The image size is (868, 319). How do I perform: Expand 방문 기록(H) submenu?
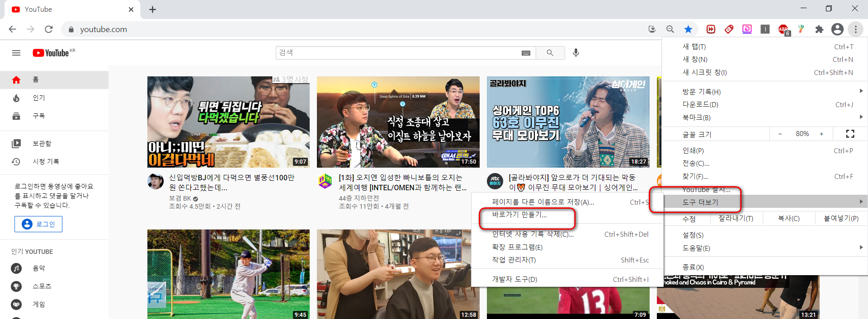765,91
